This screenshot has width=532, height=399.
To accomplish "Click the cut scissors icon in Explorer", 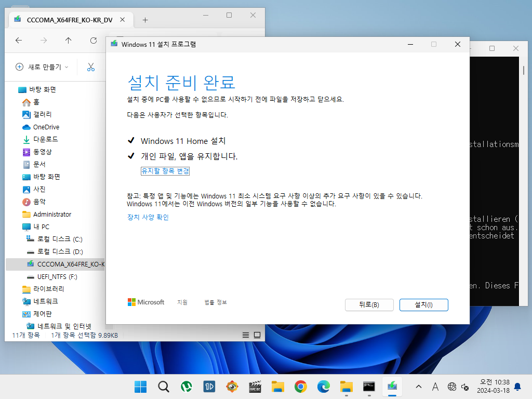I will point(90,67).
